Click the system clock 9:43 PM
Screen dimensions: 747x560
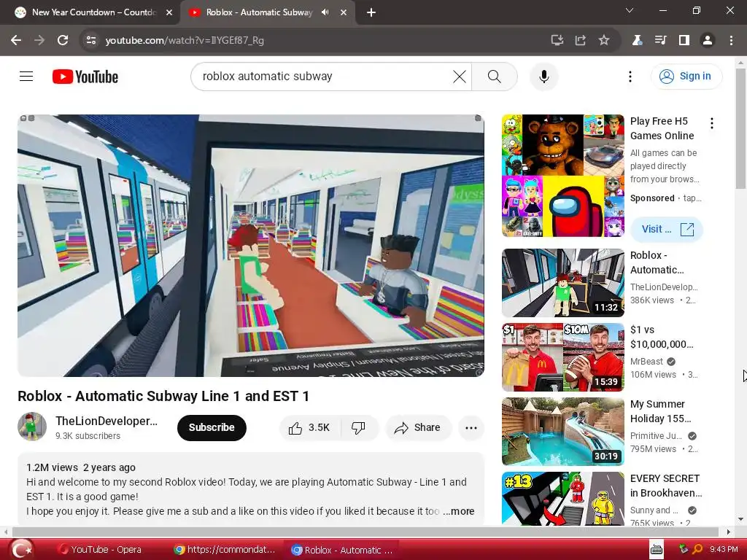(x=724, y=549)
